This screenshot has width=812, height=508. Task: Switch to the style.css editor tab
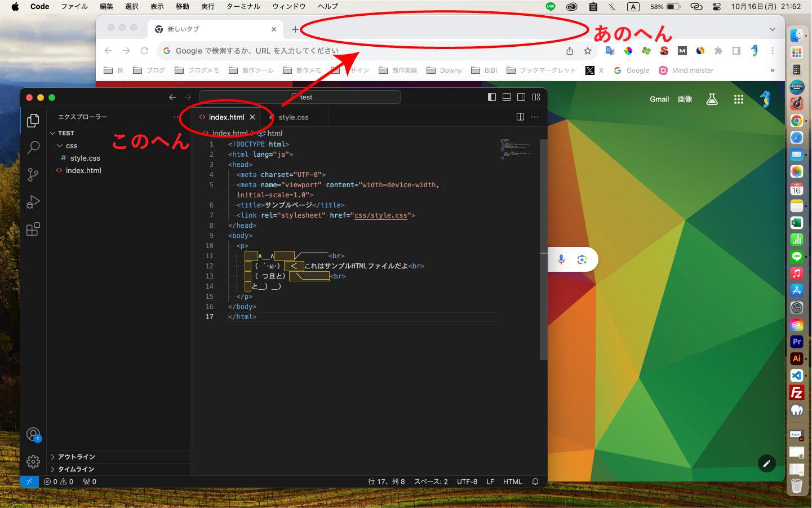(293, 117)
